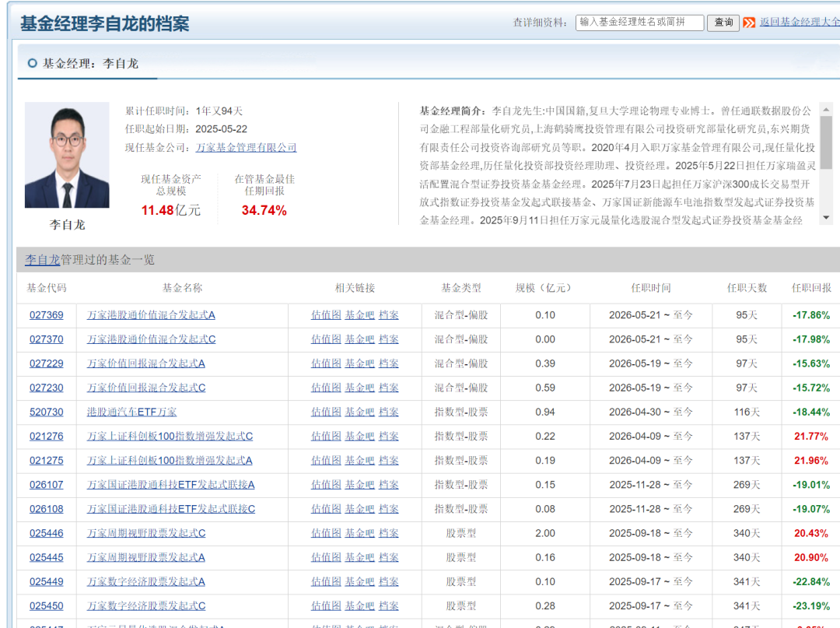Click the 李自龙 portrait photo

click(x=67, y=155)
